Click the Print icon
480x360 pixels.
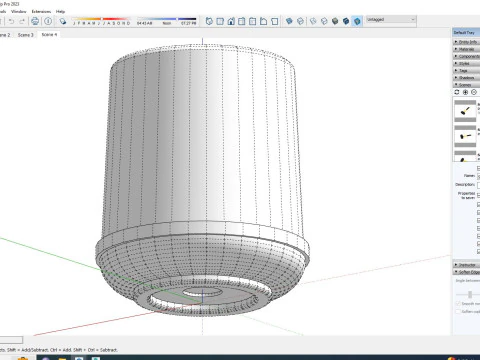(x=35, y=21)
